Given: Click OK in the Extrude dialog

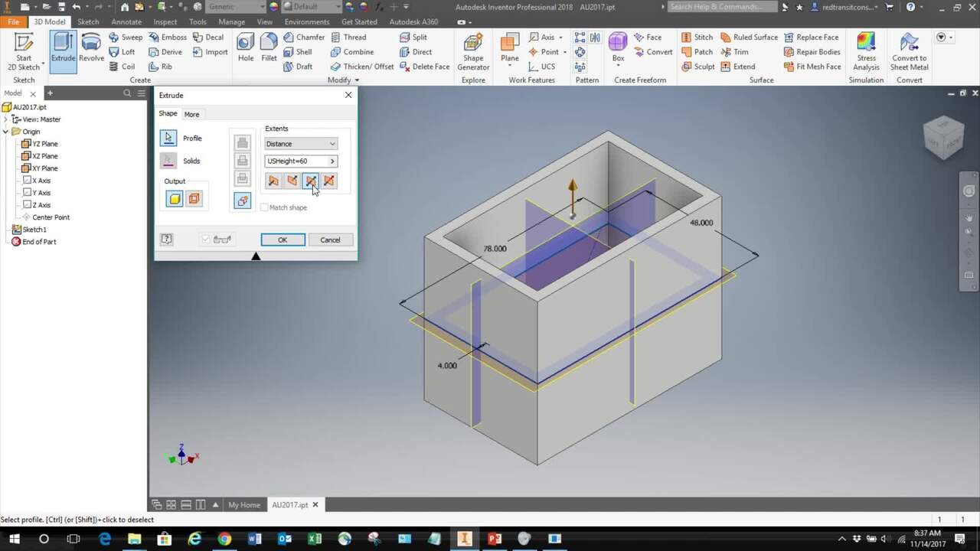Looking at the screenshot, I should pyautogui.click(x=283, y=240).
